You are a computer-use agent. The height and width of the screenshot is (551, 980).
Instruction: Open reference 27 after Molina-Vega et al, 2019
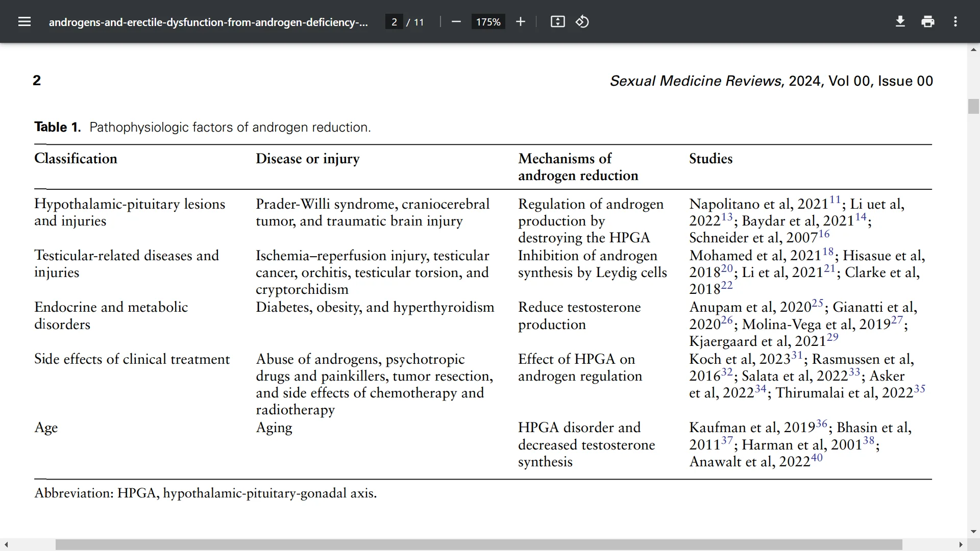pyautogui.click(x=897, y=320)
